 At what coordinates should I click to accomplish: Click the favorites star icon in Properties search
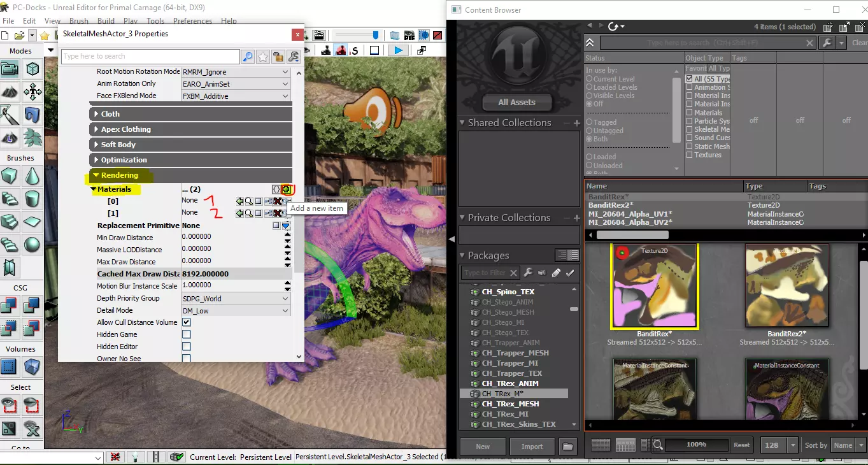[x=263, y=57]
